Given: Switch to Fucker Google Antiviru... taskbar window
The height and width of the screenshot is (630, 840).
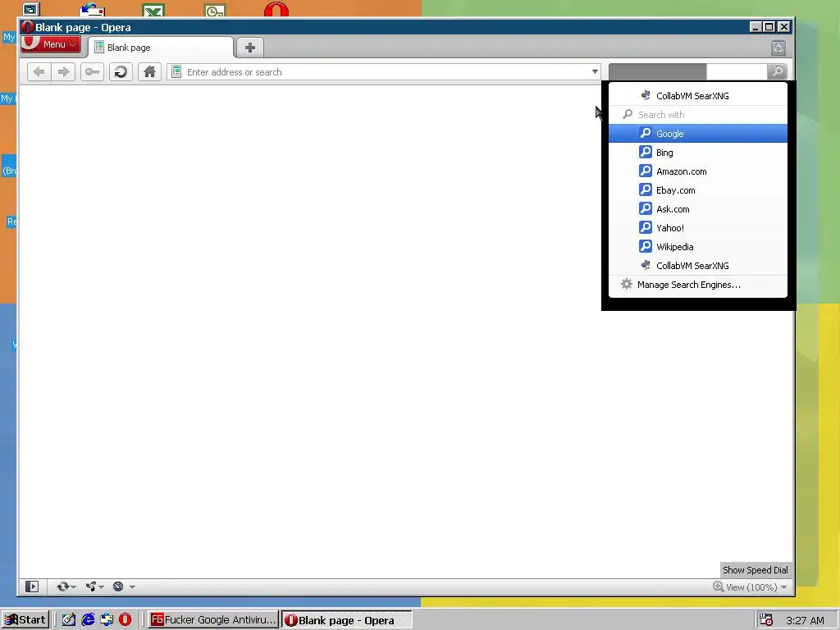Looking at the screenshot, I should pos(212,620).
